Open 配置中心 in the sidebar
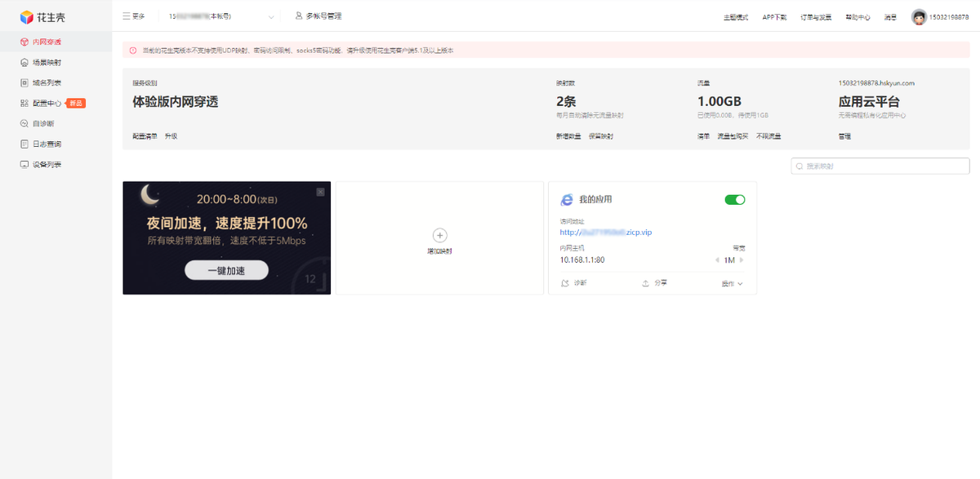Image resolution: width=980 pixels, height=479 pixels. 46,104
